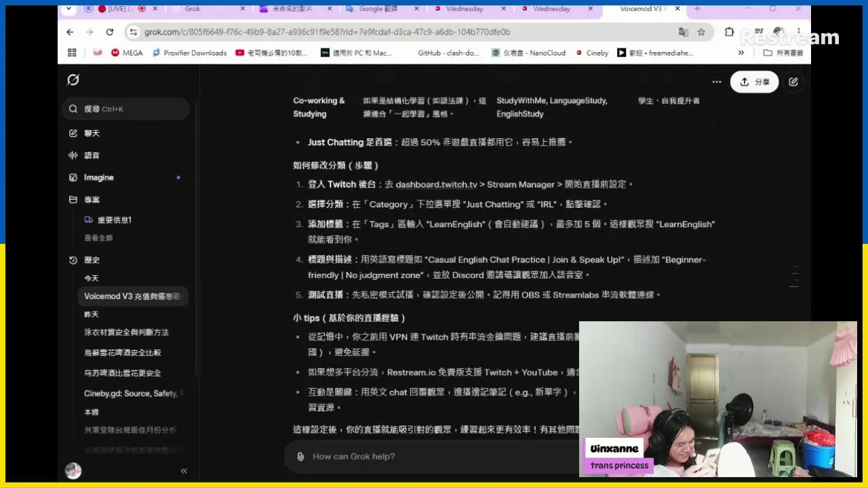Click the new chat compose icon
868x488 pixels.
click(x=793, y=81)
